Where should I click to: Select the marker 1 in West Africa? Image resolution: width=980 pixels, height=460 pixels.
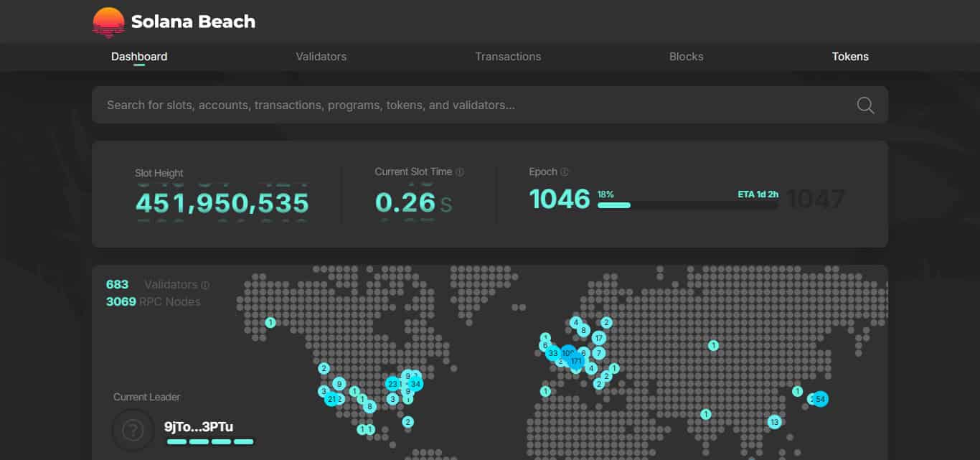pos(545,391)
